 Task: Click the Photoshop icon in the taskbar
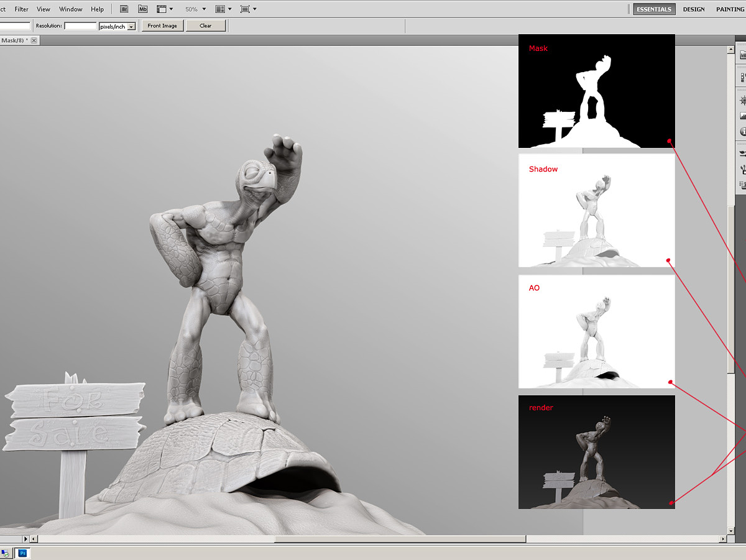[x=23, y=553]
